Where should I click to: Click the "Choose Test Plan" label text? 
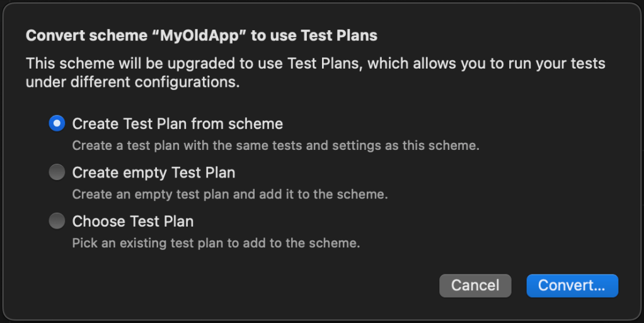tap(132, 221)
